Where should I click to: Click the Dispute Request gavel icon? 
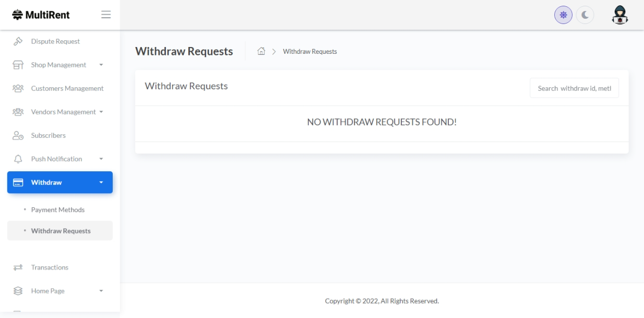tap(18, 41)
